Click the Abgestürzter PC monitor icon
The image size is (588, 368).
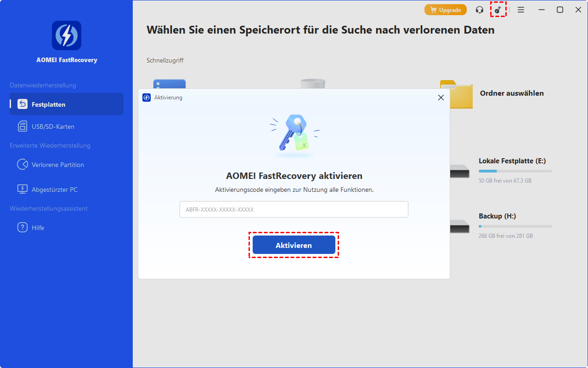pyautogui.click(x=23, y=189)
